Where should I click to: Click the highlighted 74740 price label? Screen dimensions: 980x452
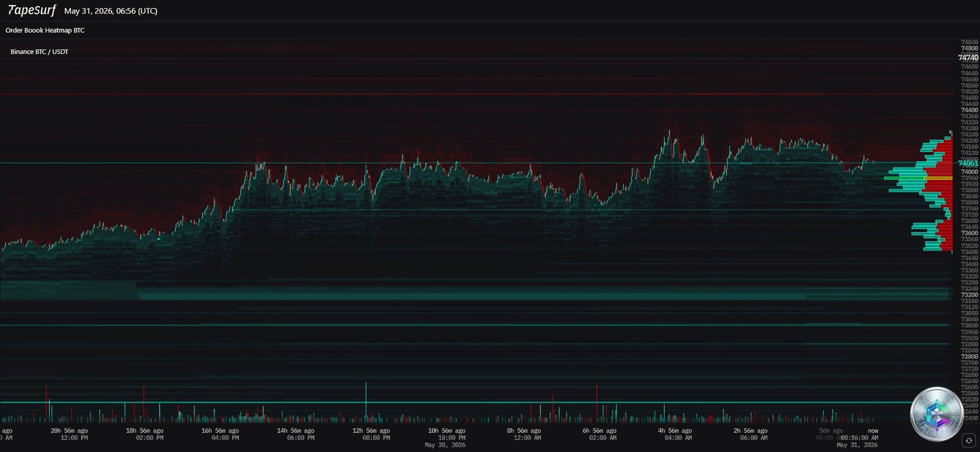[968, 58]
